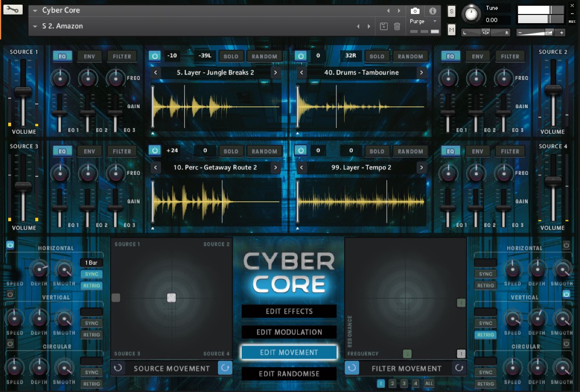The height and width of the screenshot is (392, 580).
Task: Adjust the Source 1 volume fader
Action: (23, 93)
